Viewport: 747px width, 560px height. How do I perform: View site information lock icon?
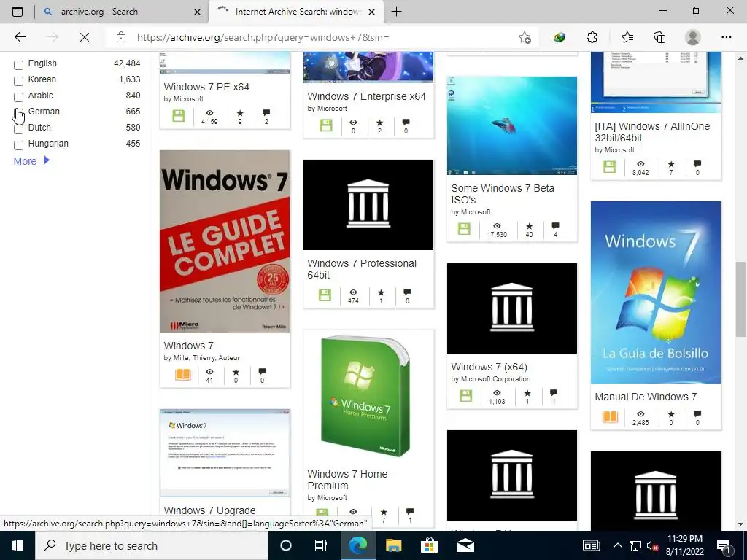click(x=121, y=37)
